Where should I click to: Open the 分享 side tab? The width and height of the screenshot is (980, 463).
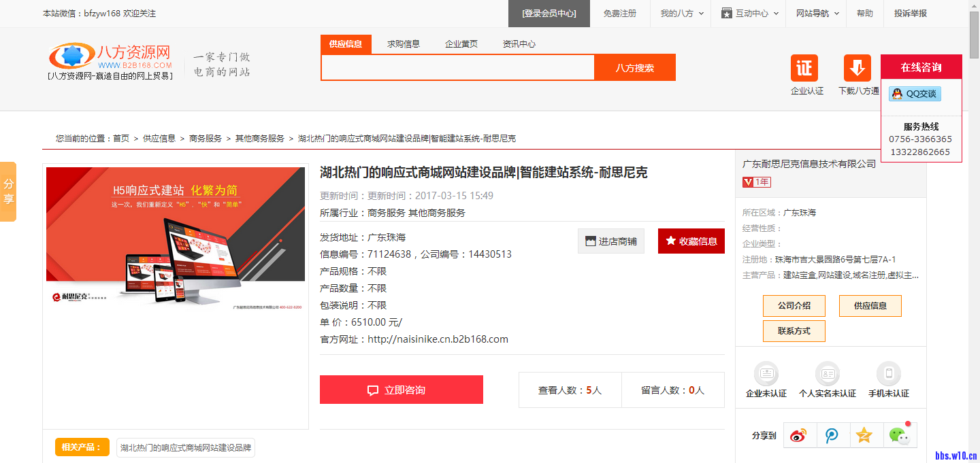coord(8,192)
